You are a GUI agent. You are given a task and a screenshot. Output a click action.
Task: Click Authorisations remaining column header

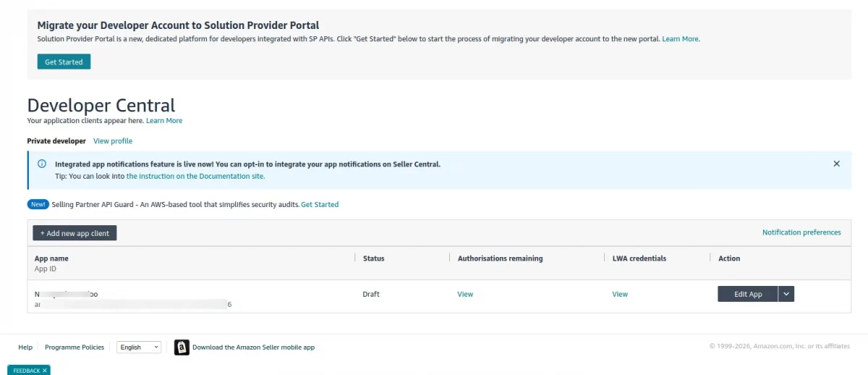(x=500, y=258)
